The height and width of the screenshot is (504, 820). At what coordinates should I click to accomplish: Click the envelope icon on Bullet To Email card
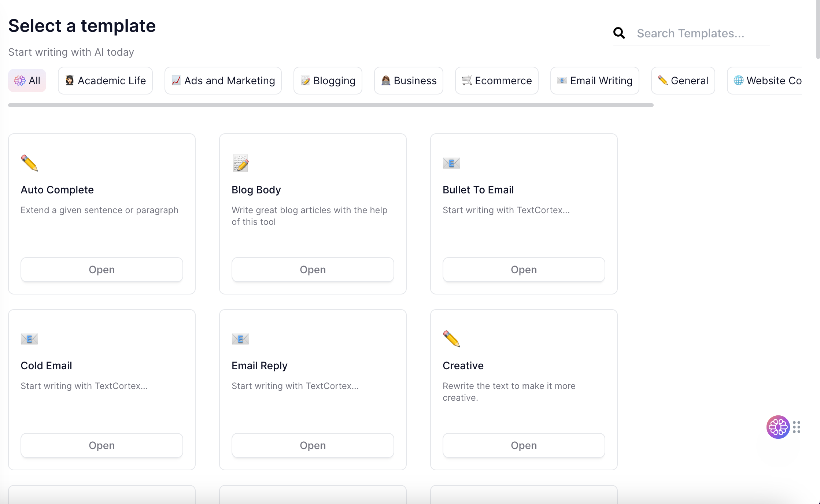(x=451, y=163)
